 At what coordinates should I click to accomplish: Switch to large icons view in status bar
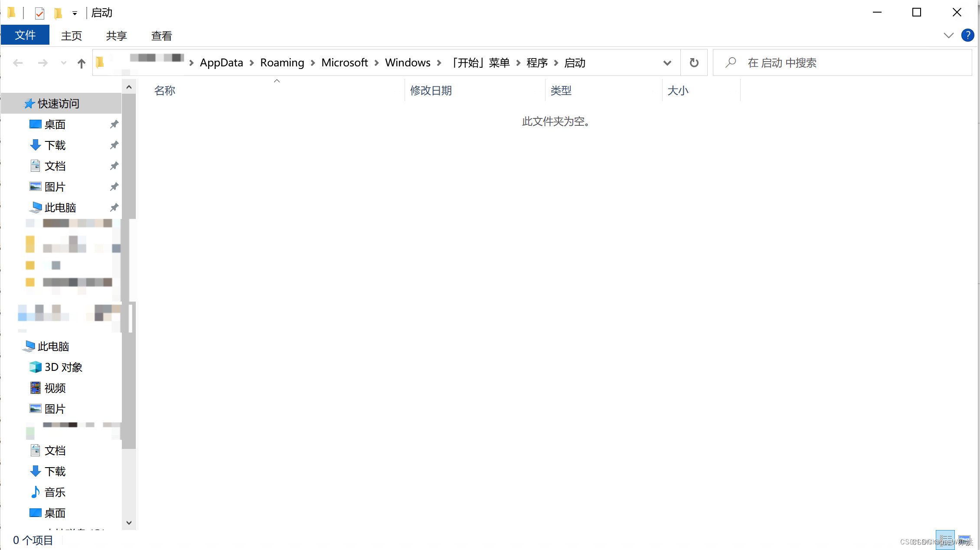click(964, 540)
